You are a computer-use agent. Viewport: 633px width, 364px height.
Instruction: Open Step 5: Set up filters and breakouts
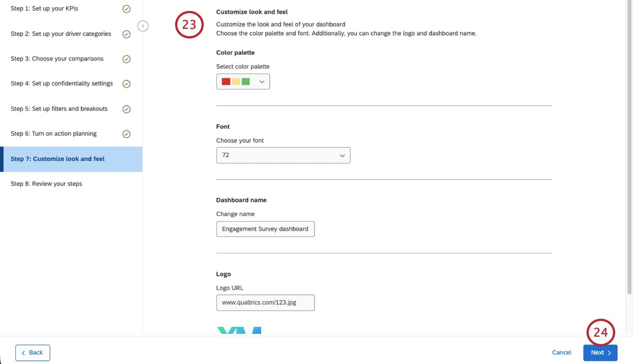(x=59, y=109)
